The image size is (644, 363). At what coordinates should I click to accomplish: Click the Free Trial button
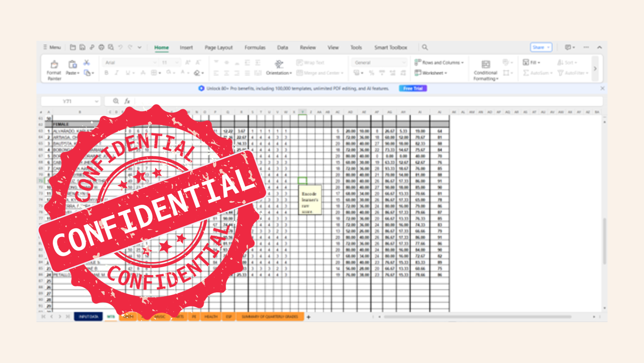(x=413, y=88)
